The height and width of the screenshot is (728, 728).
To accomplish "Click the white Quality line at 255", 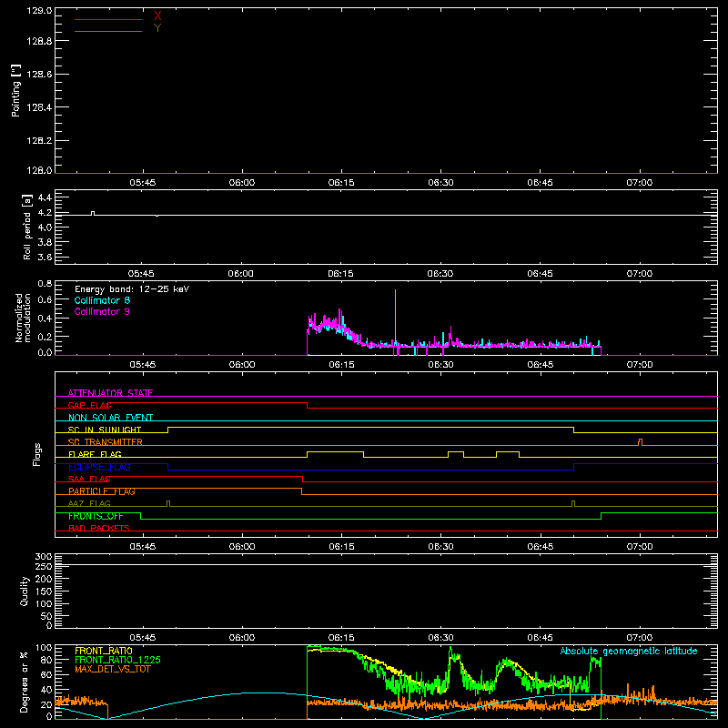I will click(x=386, y=565).
